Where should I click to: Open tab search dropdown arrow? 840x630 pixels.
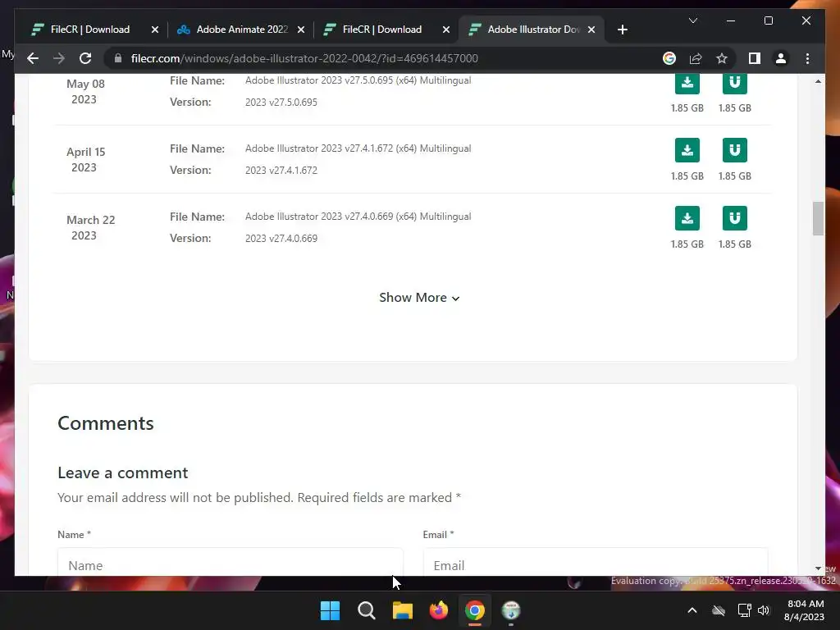(692, 21)
